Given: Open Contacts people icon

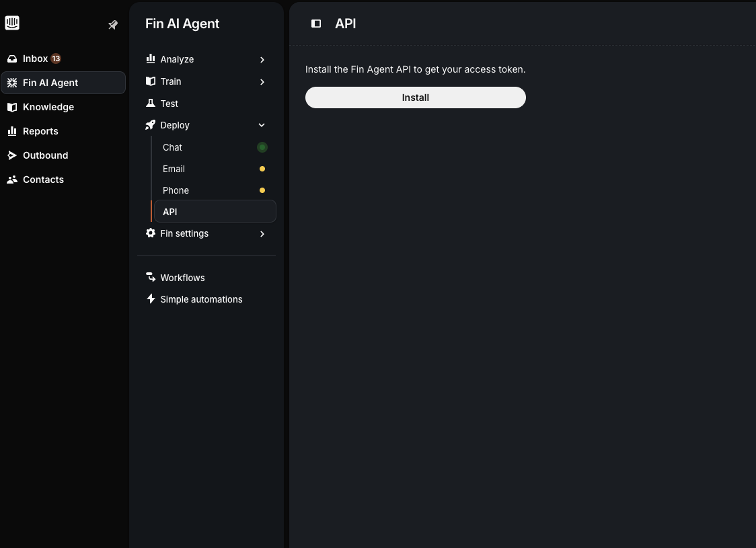Looking at the screenshot, I should [12, 180].
